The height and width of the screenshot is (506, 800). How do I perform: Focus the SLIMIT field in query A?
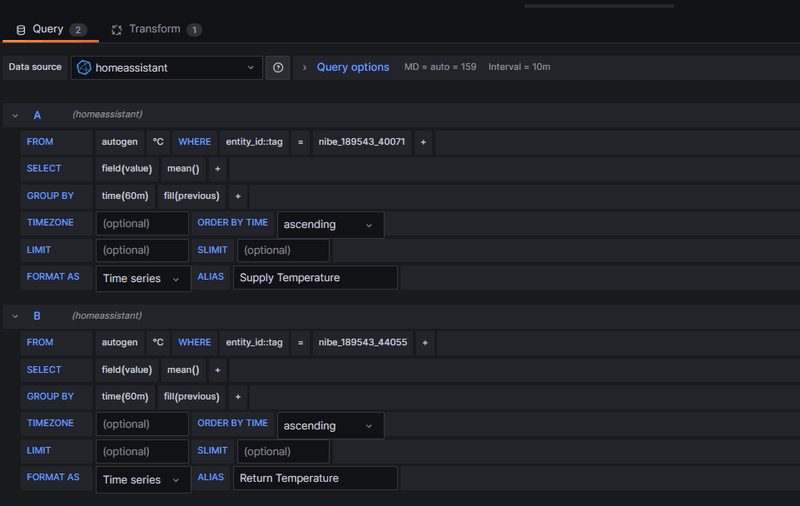tap(283, 250)
